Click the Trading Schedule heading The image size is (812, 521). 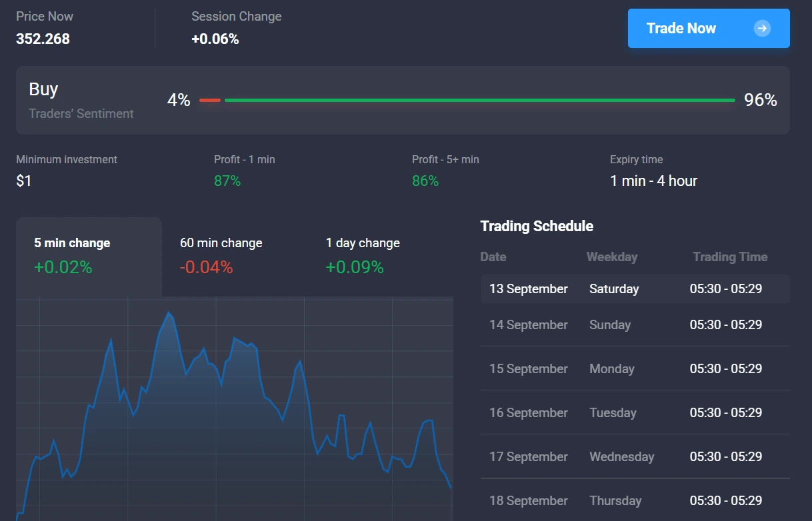pos(537,226)
